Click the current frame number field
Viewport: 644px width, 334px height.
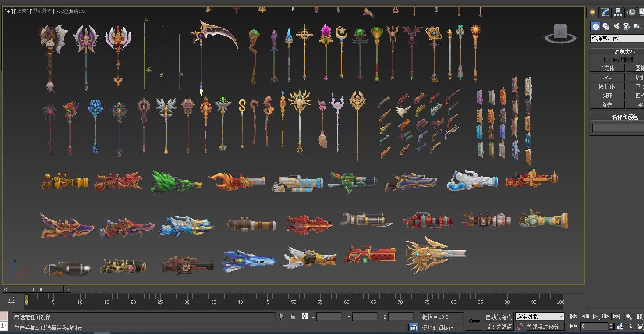click(594, 326)
